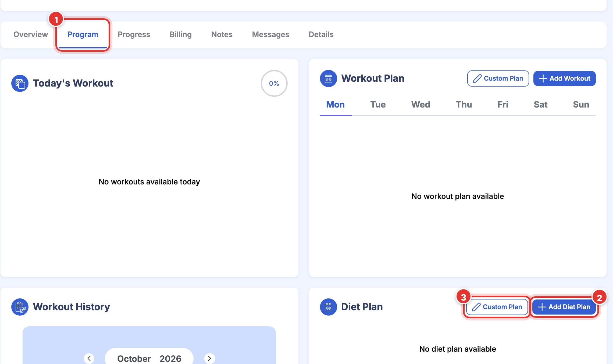
Task: Open the Billing tab
Action: [181, 34]
